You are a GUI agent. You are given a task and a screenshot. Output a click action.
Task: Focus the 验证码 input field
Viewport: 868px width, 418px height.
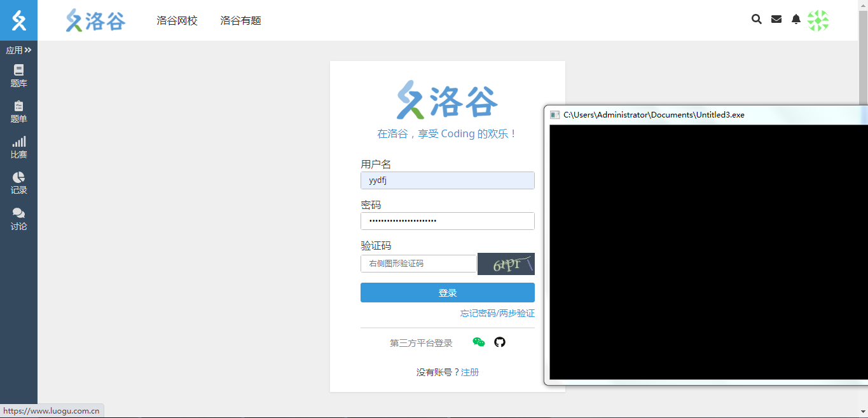click(x=418, y=263)
